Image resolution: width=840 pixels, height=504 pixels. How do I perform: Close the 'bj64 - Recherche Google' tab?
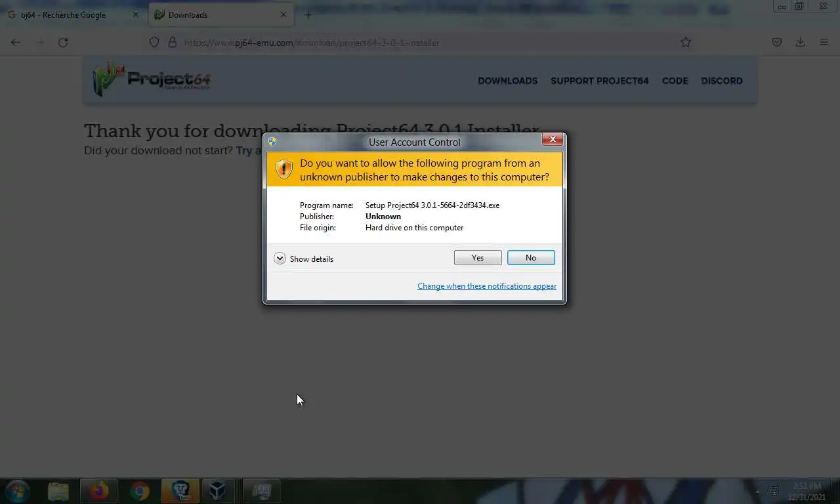[136, 14]
